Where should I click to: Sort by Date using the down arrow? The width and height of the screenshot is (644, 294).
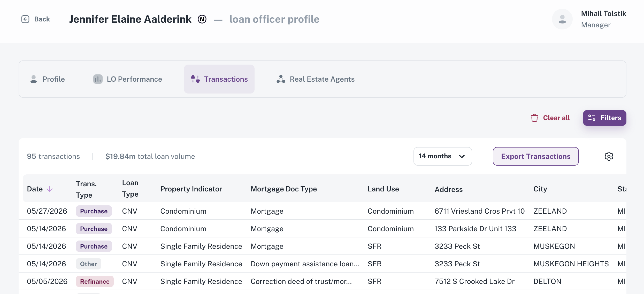tap(50, 189)
